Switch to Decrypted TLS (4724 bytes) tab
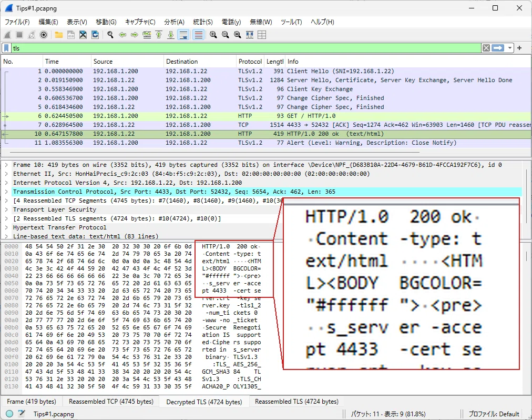 coord(204,402)
